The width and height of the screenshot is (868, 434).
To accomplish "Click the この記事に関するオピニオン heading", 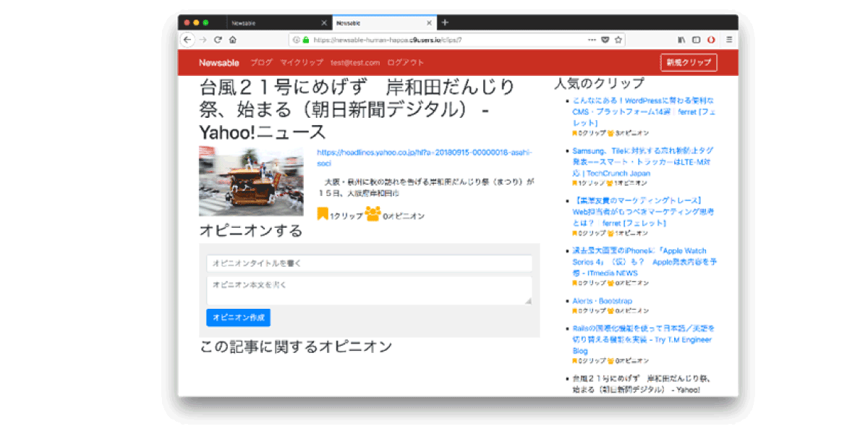I will [296, 347].
